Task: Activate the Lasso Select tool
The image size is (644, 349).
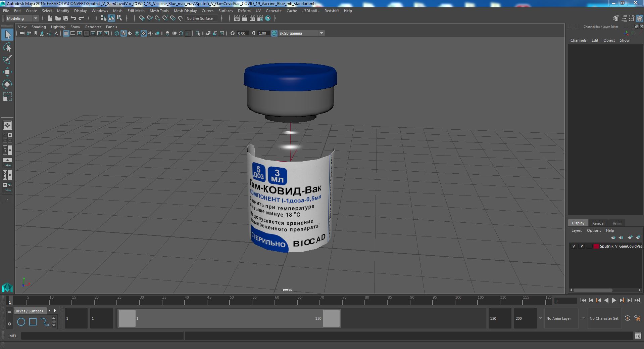Action: click(7, 47)
